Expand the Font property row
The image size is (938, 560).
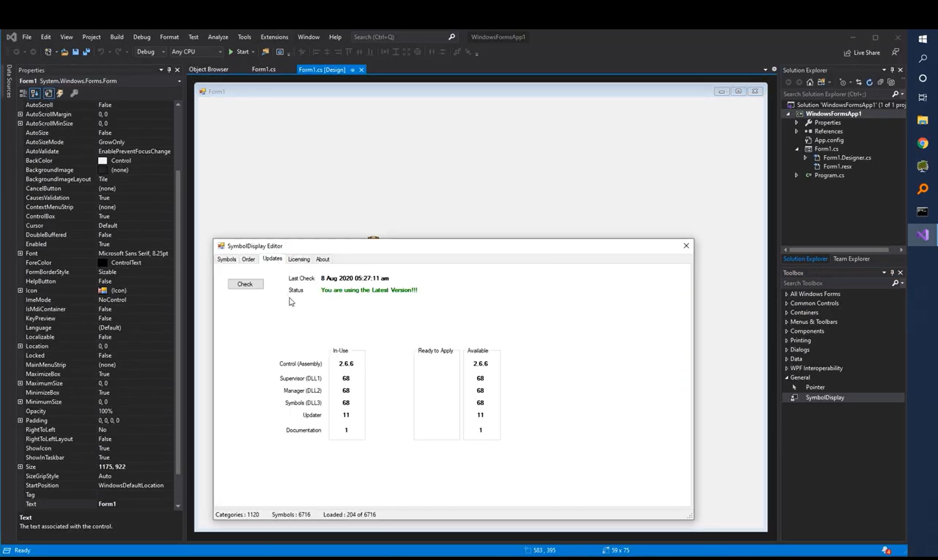(x=21, y=253)
